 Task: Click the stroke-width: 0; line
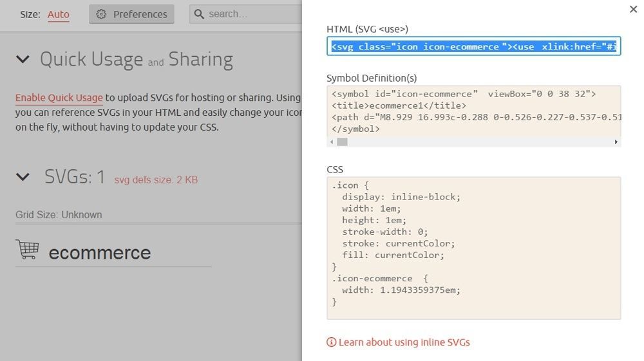[385, 232]
